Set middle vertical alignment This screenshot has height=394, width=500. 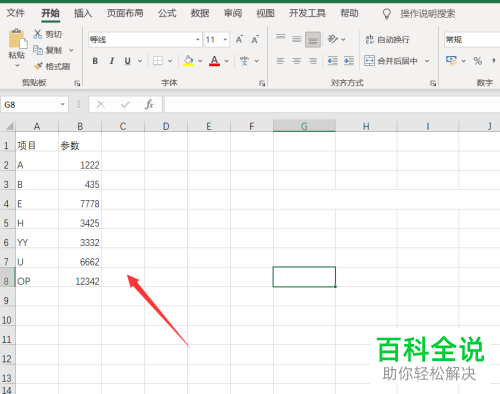297,40
